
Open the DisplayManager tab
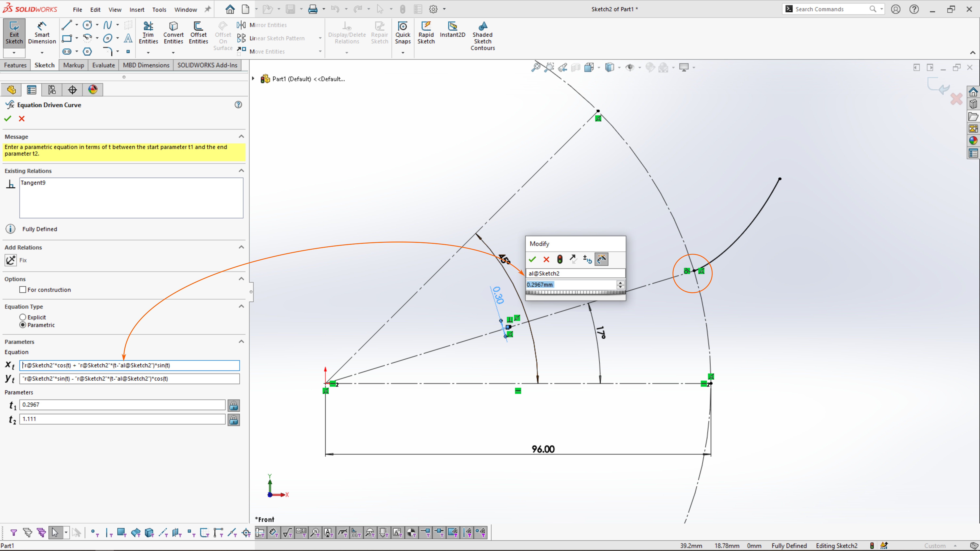coord(93,90)
